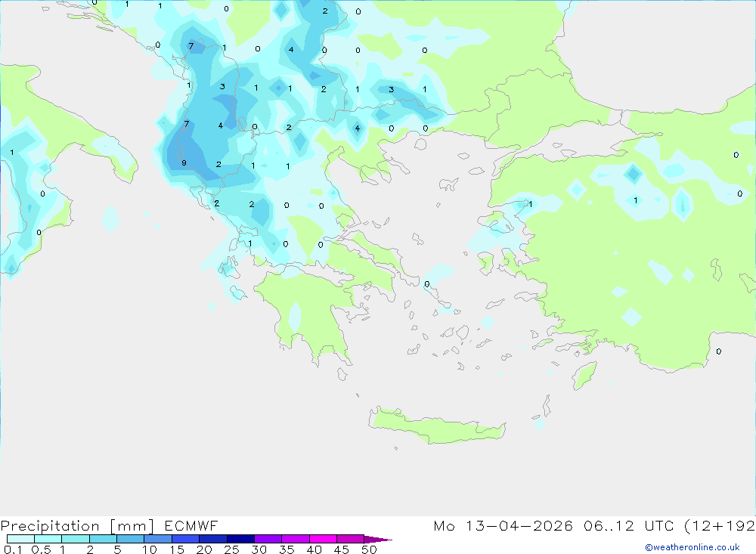756x554 pixels.
Task: Select the 35–40 mm legend swatch
Action: coord(296,539)
